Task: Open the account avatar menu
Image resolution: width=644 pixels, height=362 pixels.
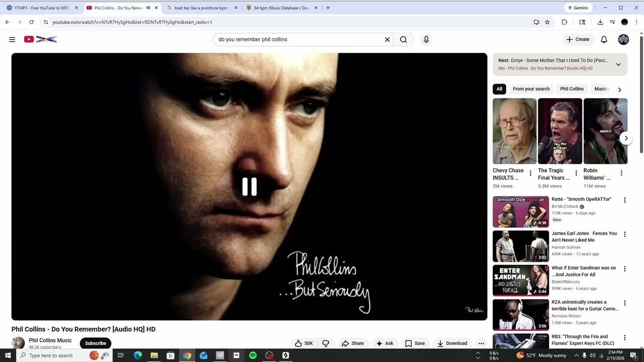Action: tap(623, 39)
